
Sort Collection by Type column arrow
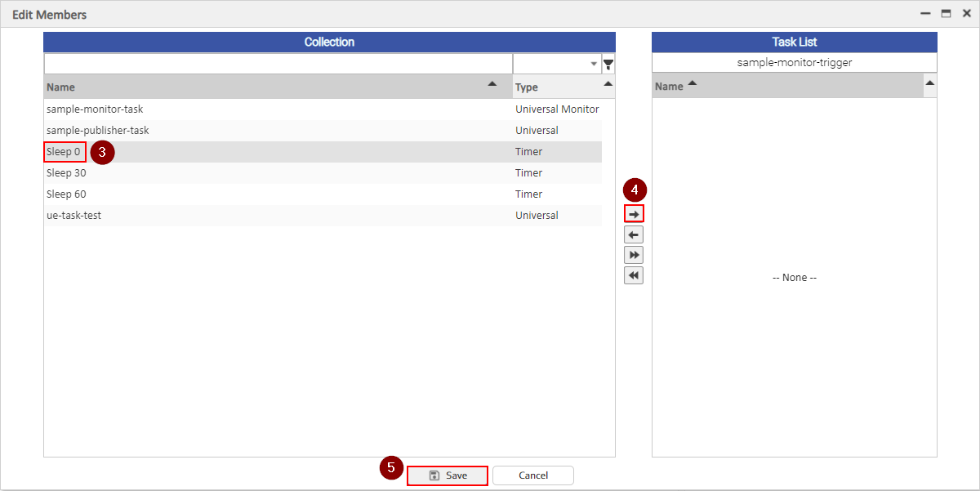[x=608, y=84]
